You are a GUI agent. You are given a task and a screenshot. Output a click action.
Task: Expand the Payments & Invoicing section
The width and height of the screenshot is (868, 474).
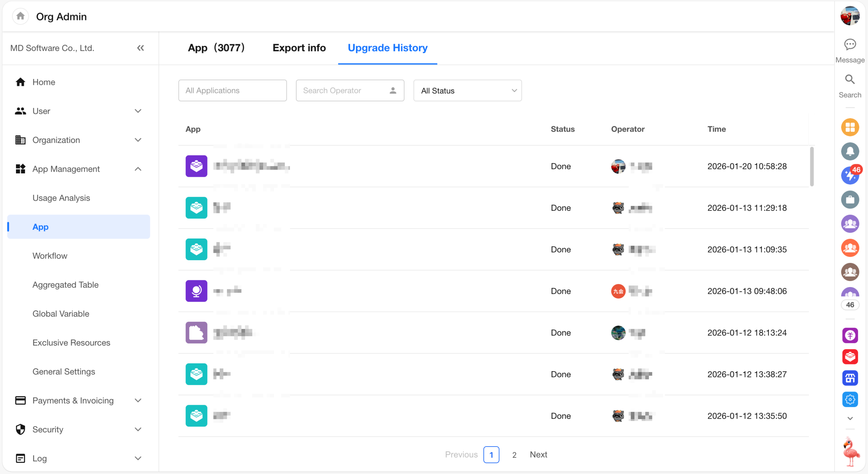pyautogui.click(x=138, y=400)
